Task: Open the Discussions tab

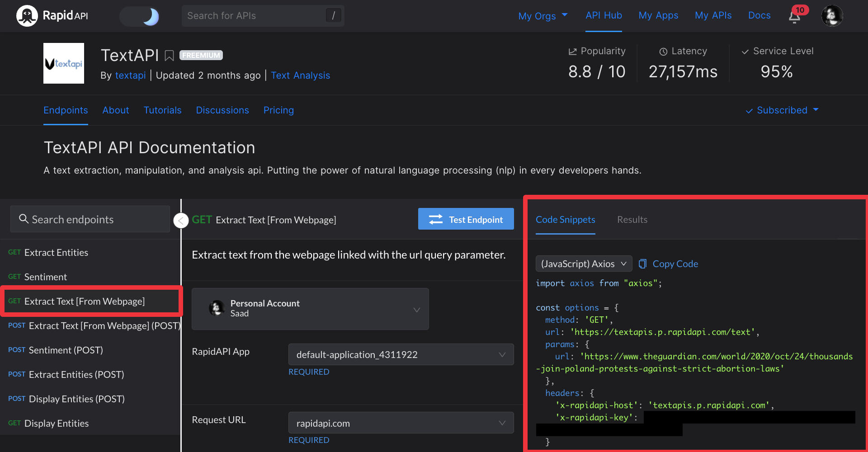Action: click(222, 110)
